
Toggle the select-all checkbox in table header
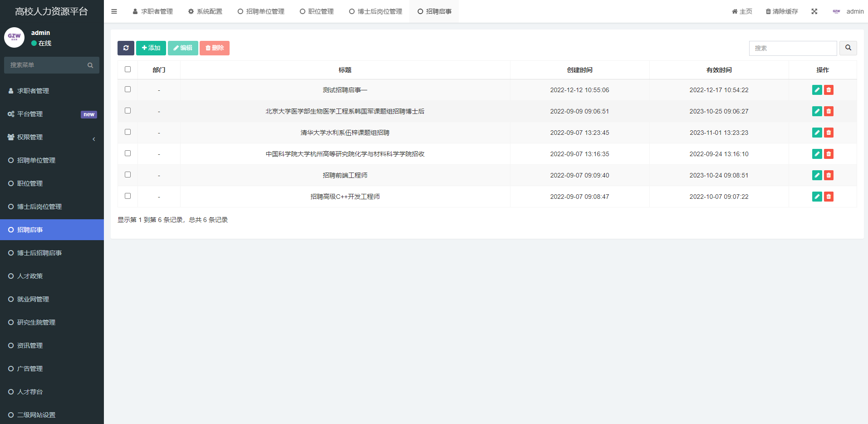(x=128, y=69)
